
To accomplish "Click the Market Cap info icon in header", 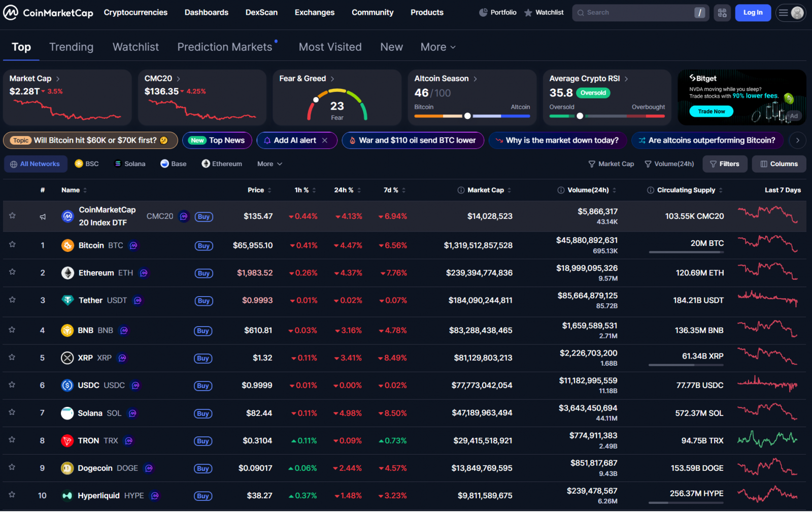I will [x=461, y=190].
